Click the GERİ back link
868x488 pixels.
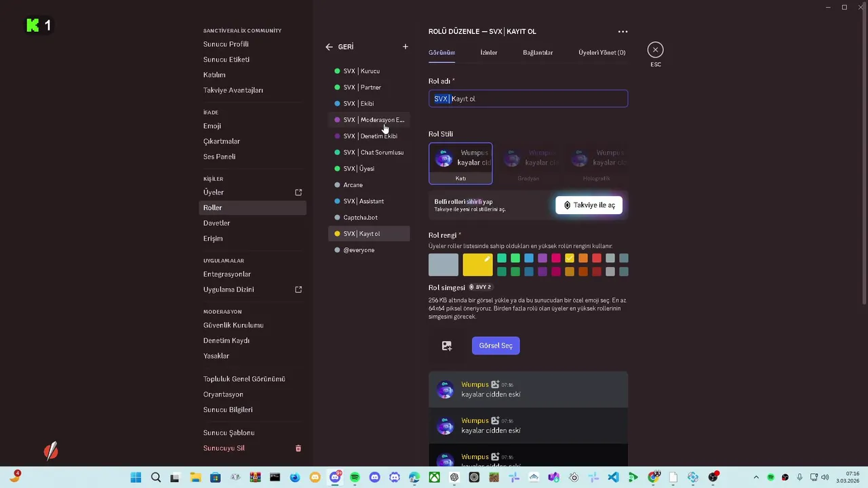coord(346,47)
